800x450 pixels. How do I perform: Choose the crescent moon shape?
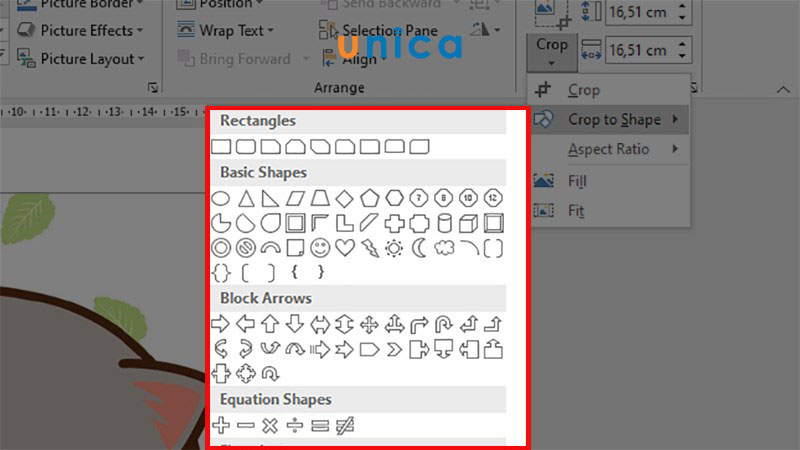[x=419, y=248]
